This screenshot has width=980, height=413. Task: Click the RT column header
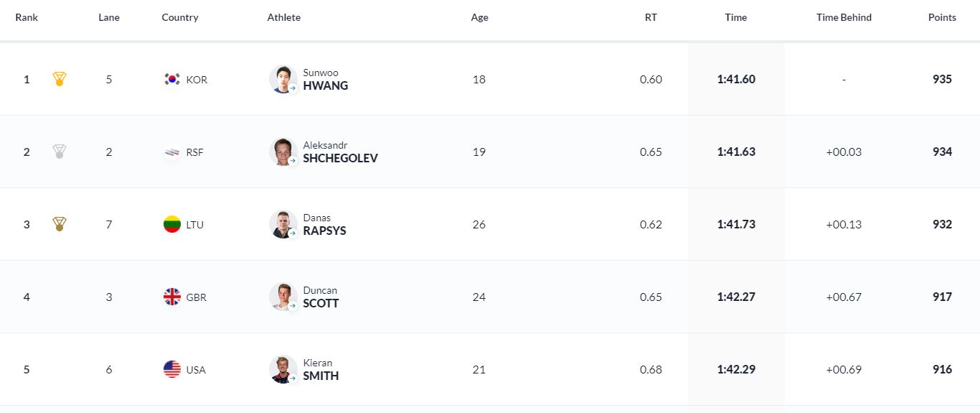click(x=651, y=17)
